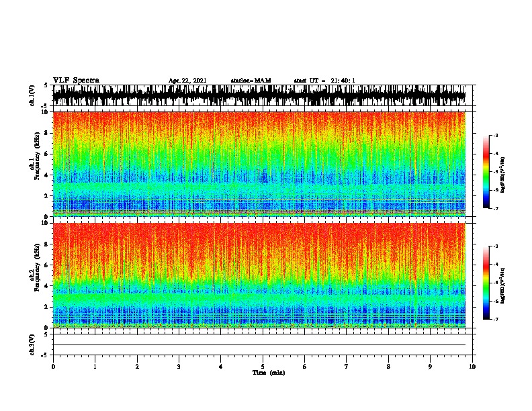Click the '-7' label on ch.2 colorbar

pyautogui.click(x=496, y=319)
